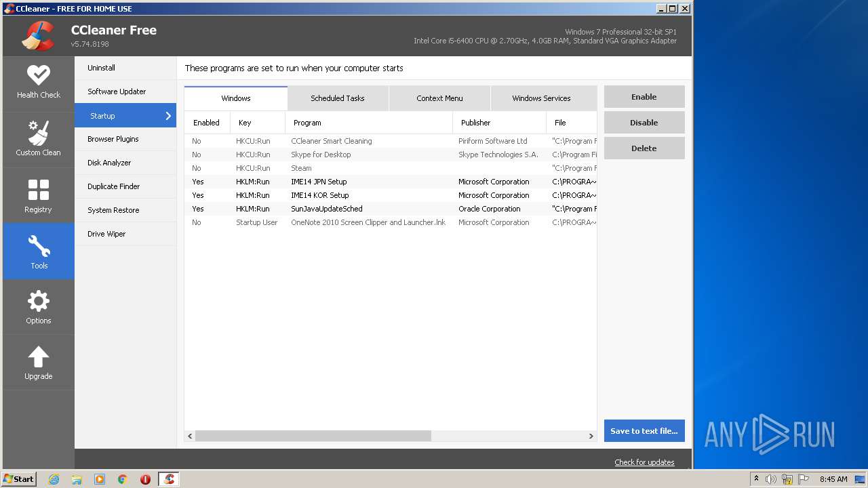The height and width of the screenshot is (488, 868).
Task: Click the Disable button
Action: point(644,123)
